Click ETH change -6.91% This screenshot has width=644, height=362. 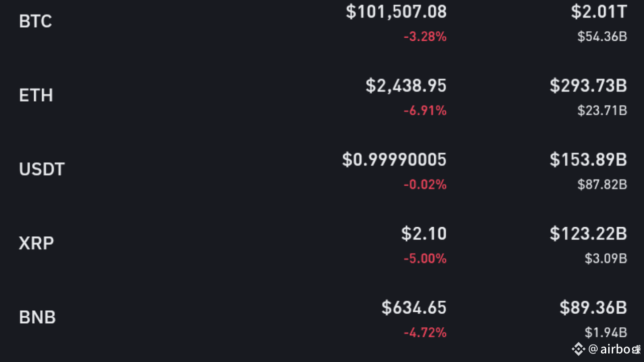(x=425, y=111)
